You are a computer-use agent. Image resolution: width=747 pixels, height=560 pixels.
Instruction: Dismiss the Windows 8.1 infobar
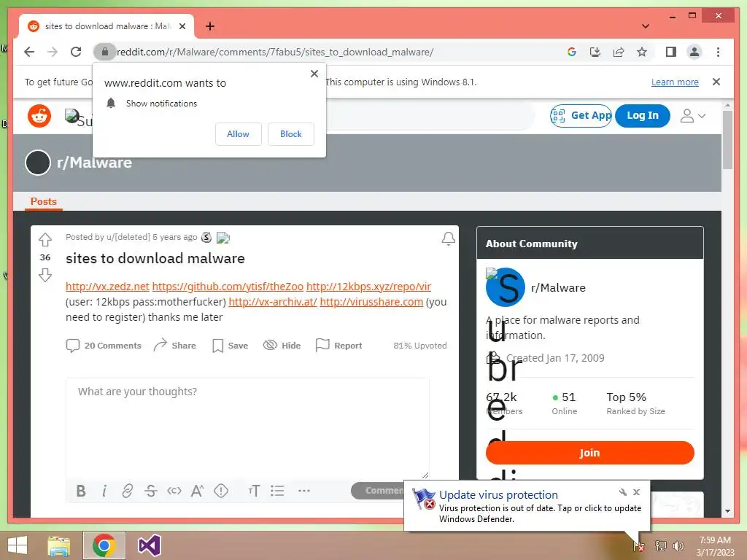click(716, 82)
